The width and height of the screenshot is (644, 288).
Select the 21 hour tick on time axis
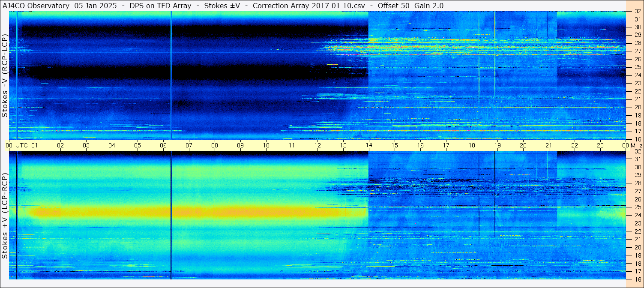point(549,145)
